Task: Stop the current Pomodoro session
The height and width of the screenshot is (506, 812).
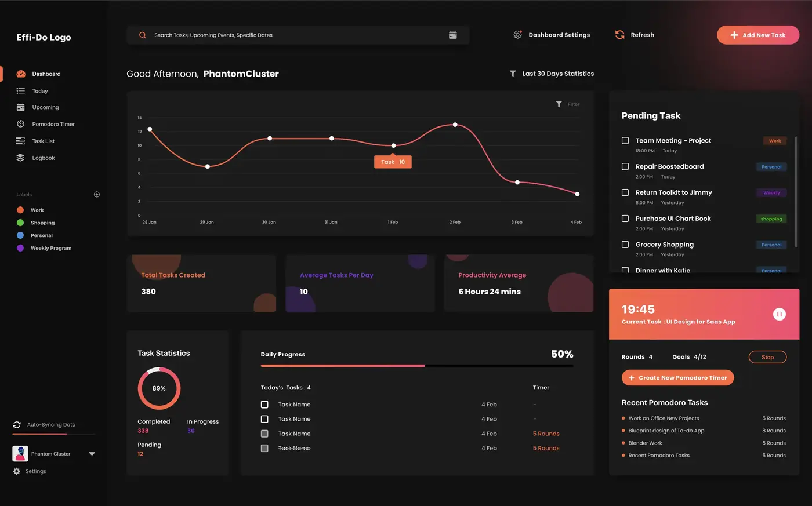Action: point(767,357)
